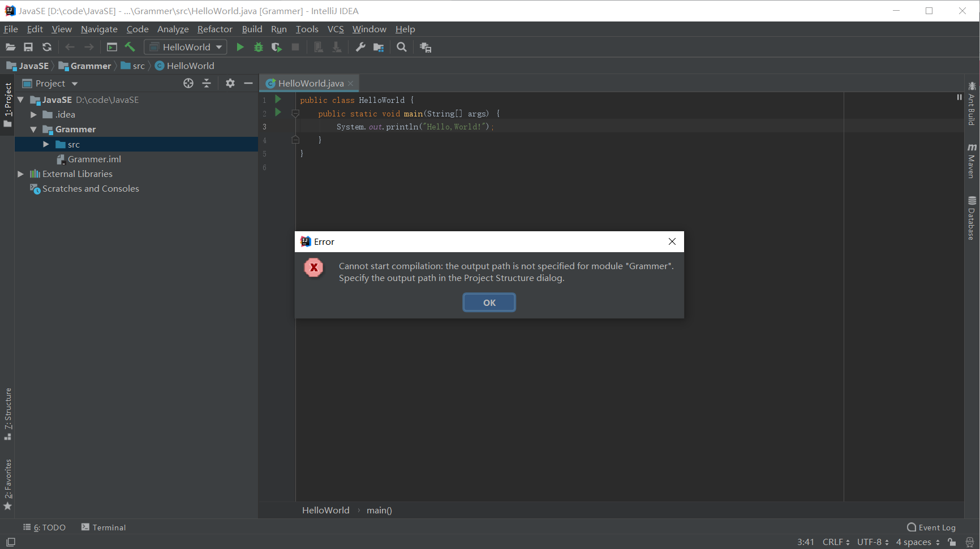Open the CRLF line separator selector
This screenshot has width=980, height=549.
click(x=836, y=542)
